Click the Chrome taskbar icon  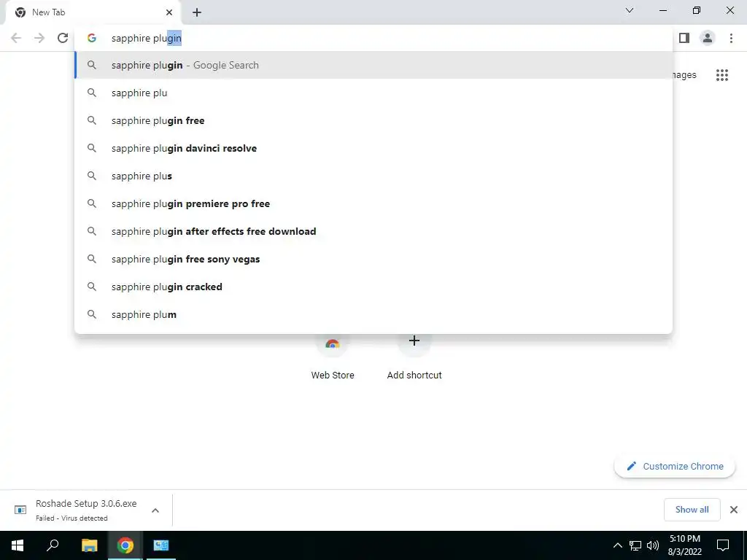coord(125,545)
